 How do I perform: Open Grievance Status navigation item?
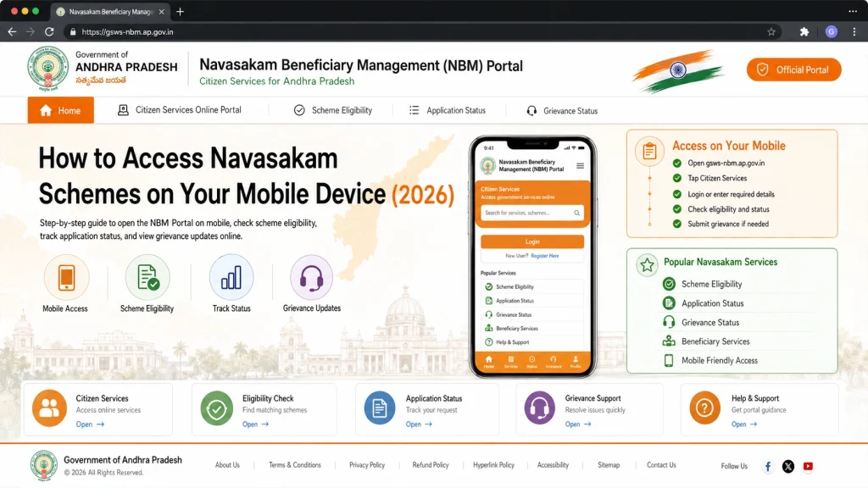click(x=562, y=111)
